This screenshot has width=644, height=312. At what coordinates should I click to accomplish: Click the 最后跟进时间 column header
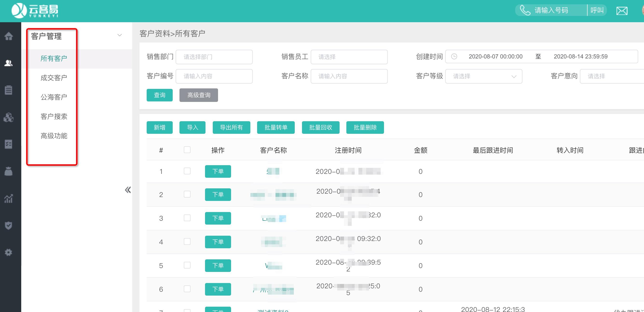pyautogui.click(x=493, y=150)
